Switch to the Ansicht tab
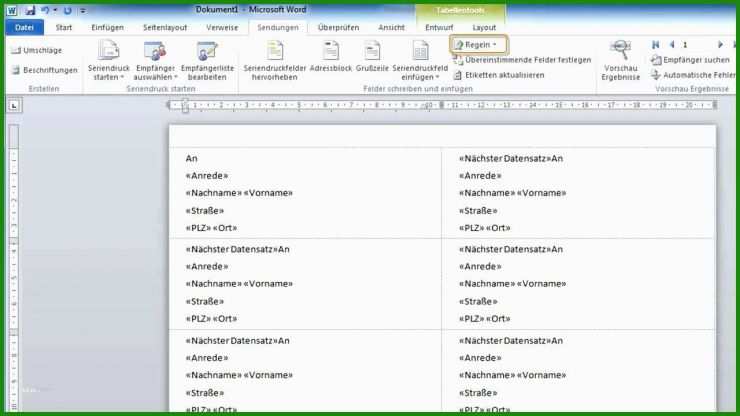The height and width of the screenshot is (416, 740). tap(391, 27)
